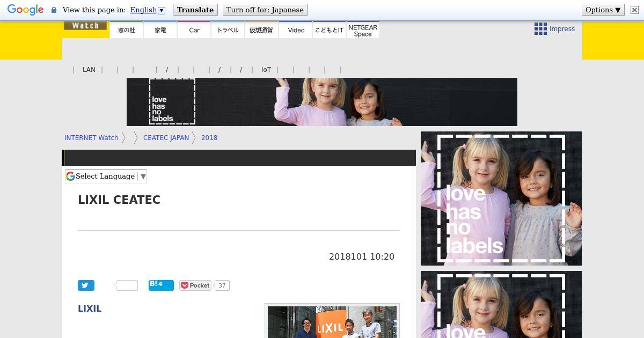Click the LIXIL CEATEC article headline

coord(119,200)
